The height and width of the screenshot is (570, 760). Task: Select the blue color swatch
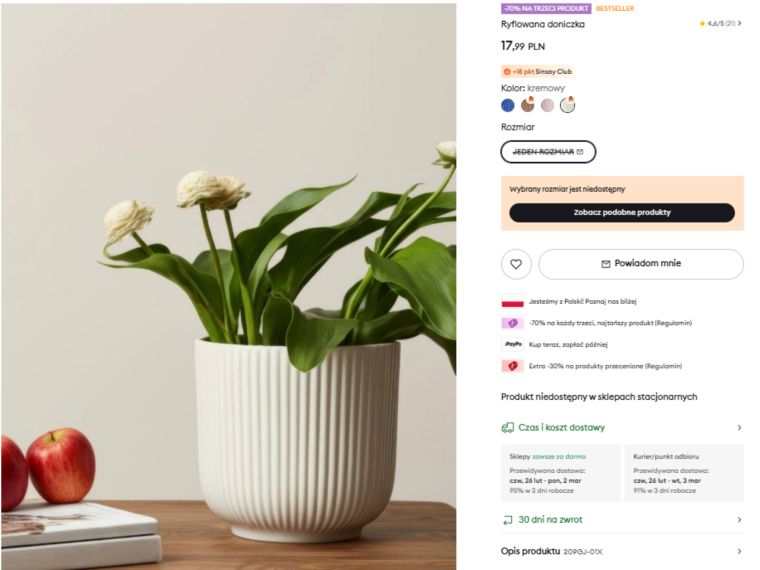click(x=507, y=105)
